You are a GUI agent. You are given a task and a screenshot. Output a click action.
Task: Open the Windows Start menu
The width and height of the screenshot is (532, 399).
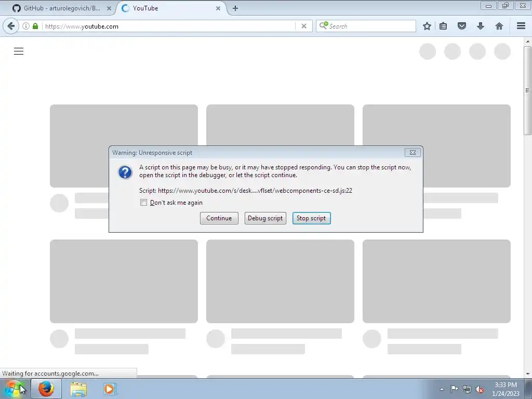tap(14, 389)
